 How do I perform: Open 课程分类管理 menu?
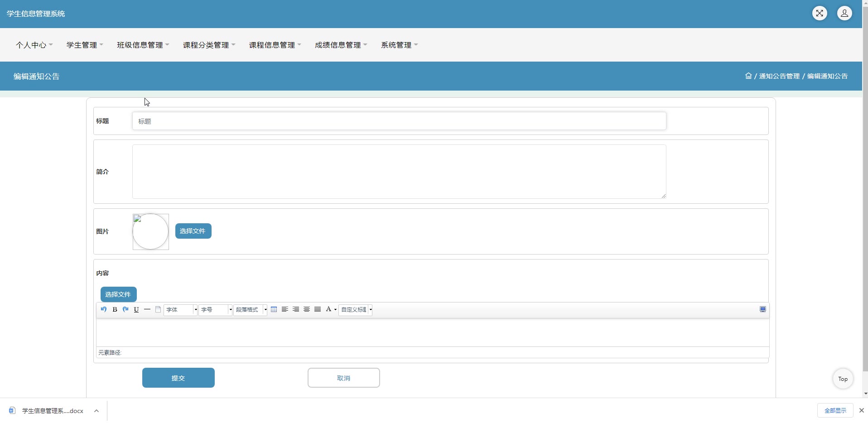tap(209, 45)
